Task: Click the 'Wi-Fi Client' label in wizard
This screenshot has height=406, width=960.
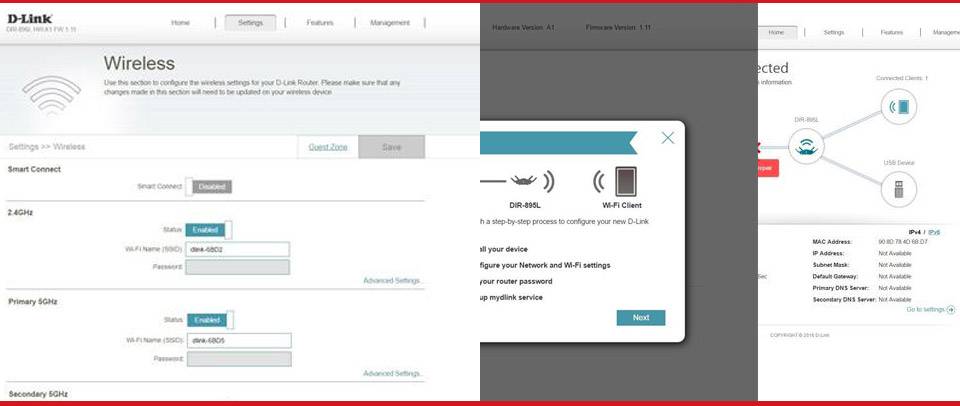Action: 622,206
